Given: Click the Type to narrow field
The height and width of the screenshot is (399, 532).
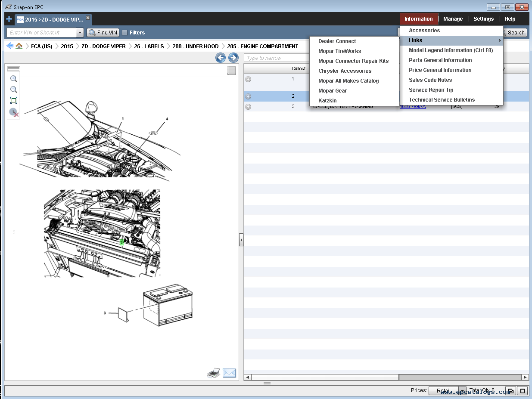Looking at the screenshot, I should click(x=277, y=58).
